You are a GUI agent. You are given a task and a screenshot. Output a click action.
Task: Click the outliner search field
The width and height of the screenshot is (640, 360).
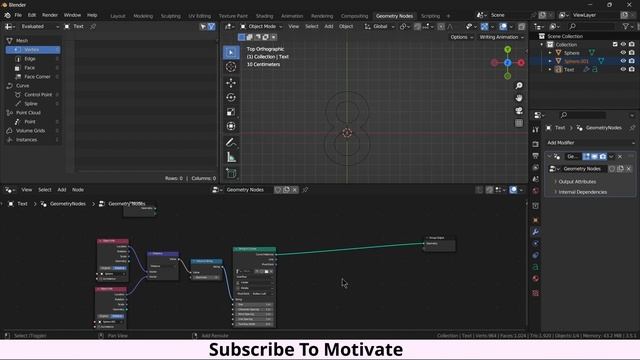pos(592,27)
